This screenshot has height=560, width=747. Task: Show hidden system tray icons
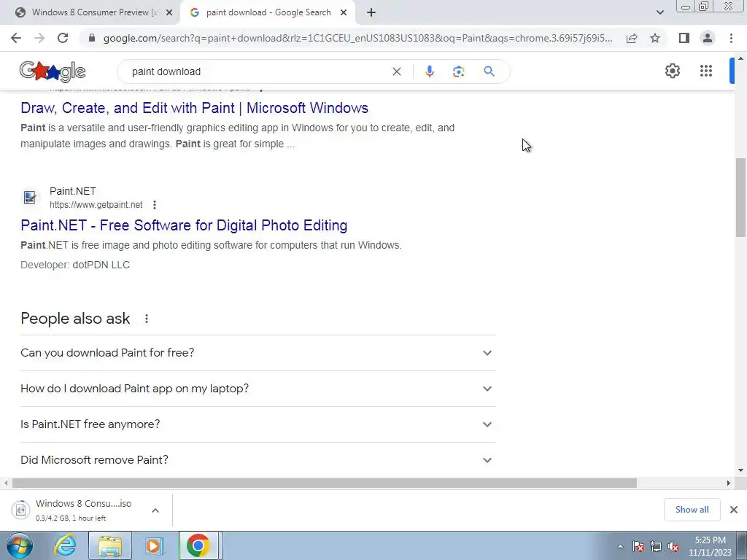[620, 546]
